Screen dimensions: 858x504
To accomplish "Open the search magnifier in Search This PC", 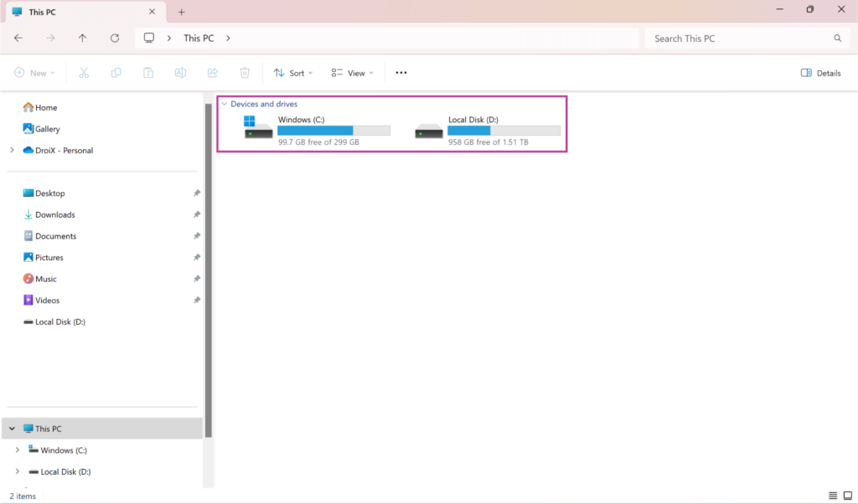I will 837,38.
